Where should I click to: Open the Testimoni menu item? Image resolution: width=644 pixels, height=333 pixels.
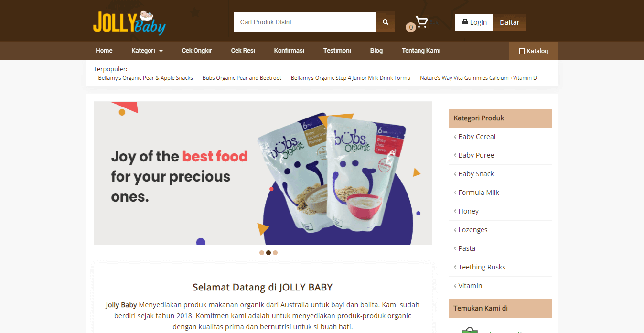tap(337, 51)
